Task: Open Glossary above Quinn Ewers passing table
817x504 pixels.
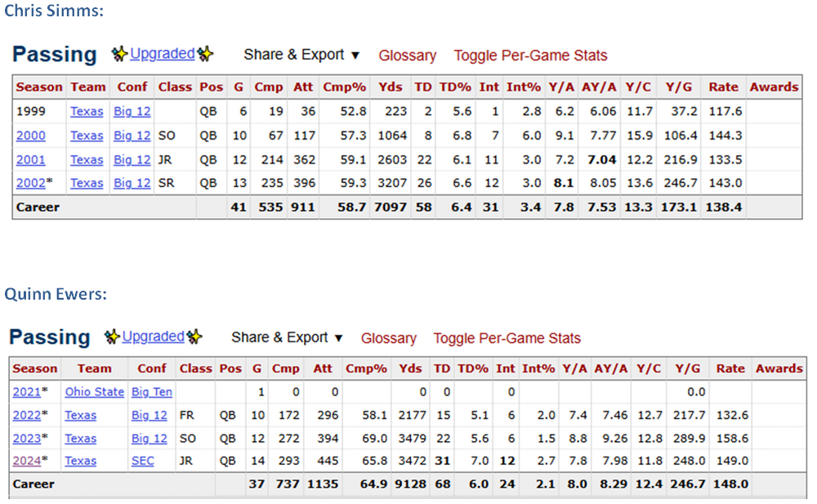Action: (x=388, y=338)
